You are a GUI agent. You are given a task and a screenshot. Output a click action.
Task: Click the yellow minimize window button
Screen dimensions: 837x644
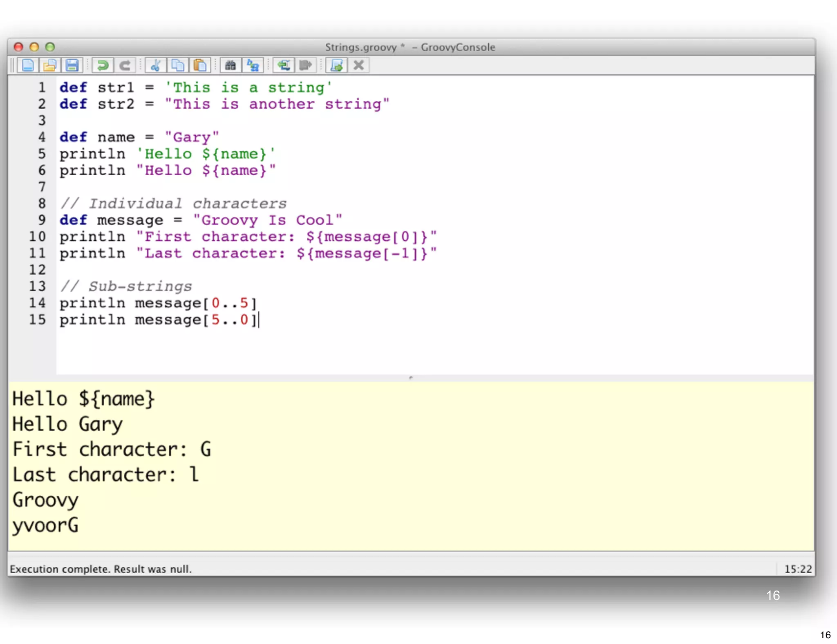pyautogui.click(x=34, y=47)
